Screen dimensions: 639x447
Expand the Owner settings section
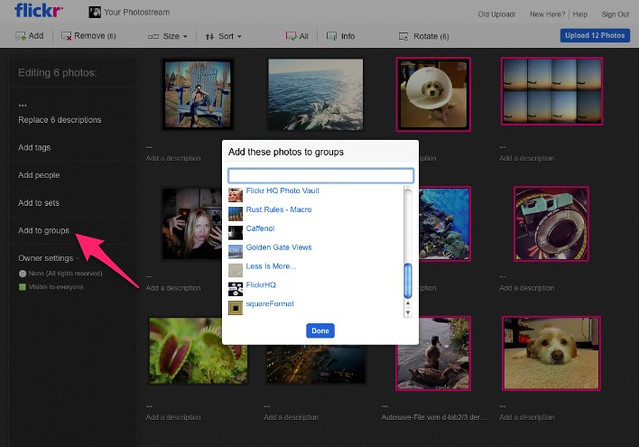tap(45, 258)
